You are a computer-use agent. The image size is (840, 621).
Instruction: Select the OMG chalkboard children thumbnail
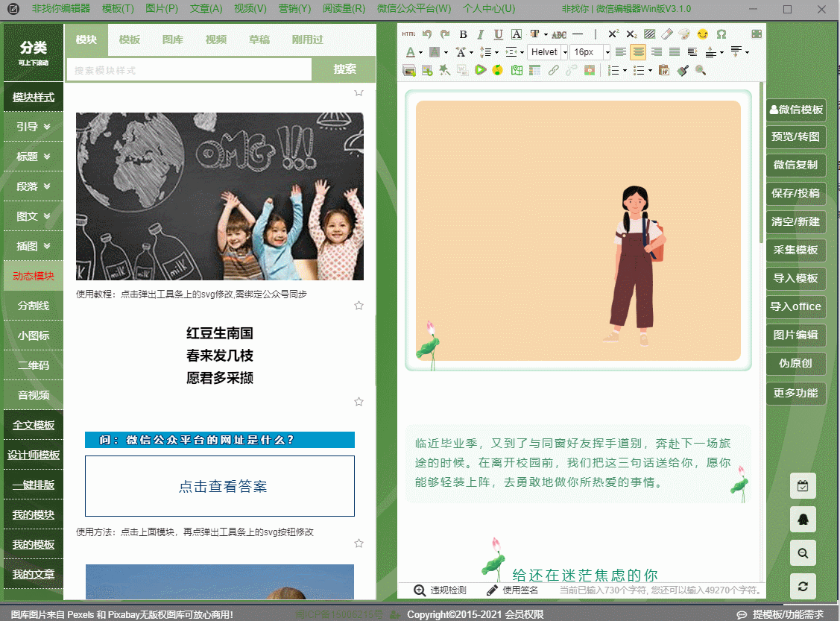220,196
